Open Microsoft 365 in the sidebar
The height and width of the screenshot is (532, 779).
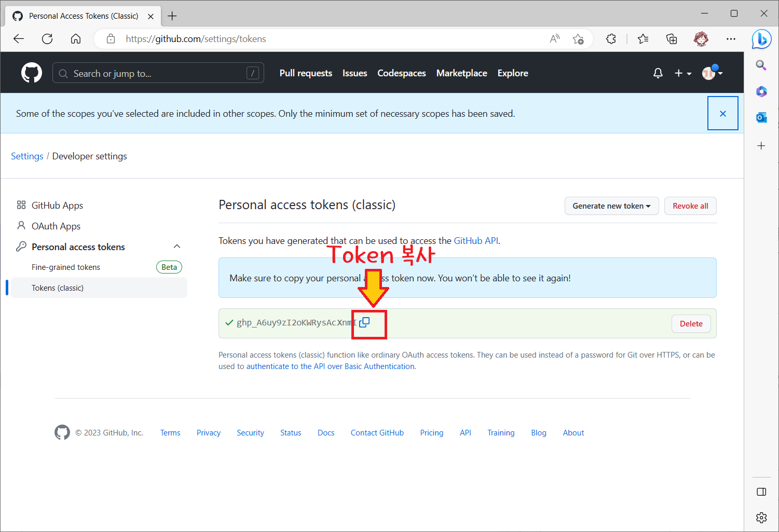(761, 91)
